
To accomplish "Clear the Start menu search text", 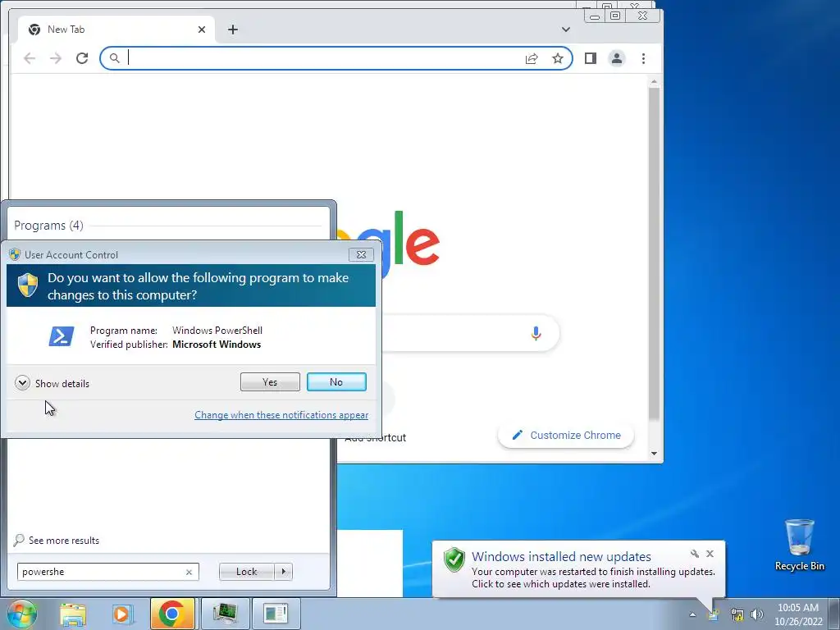I will (189, 572).
